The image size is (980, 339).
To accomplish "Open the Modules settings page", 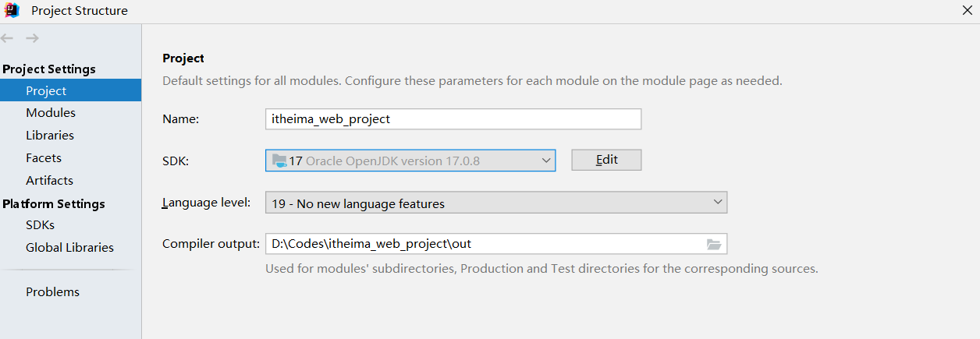I will click(x=50, y=113).
